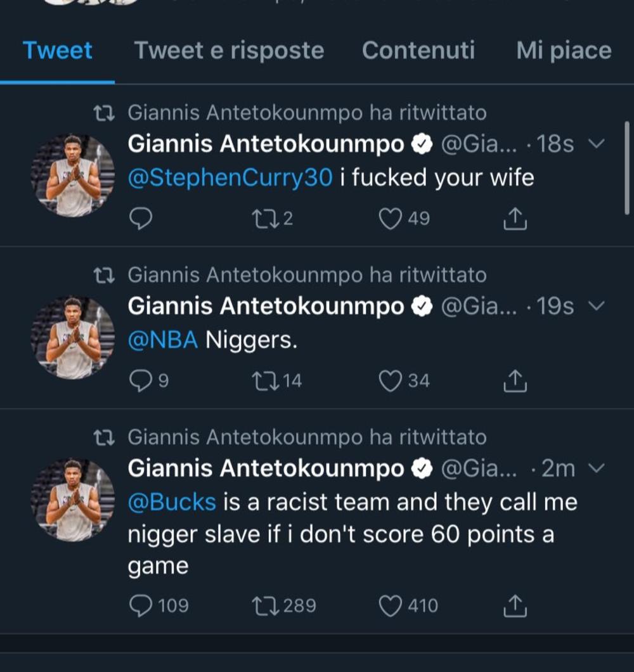Open options chevron on 2m tweet
The image size is (634, 672).
tap(597, 468)
